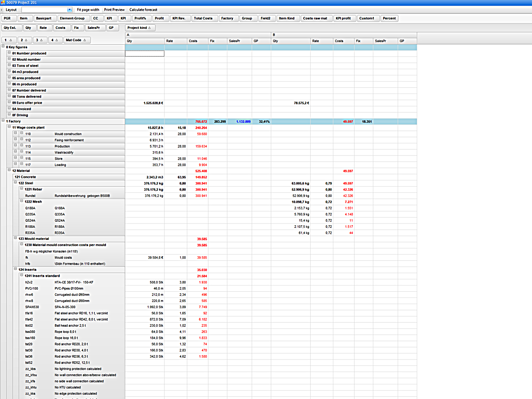Collapse the 12 Material node

click(x=9, y=171)
